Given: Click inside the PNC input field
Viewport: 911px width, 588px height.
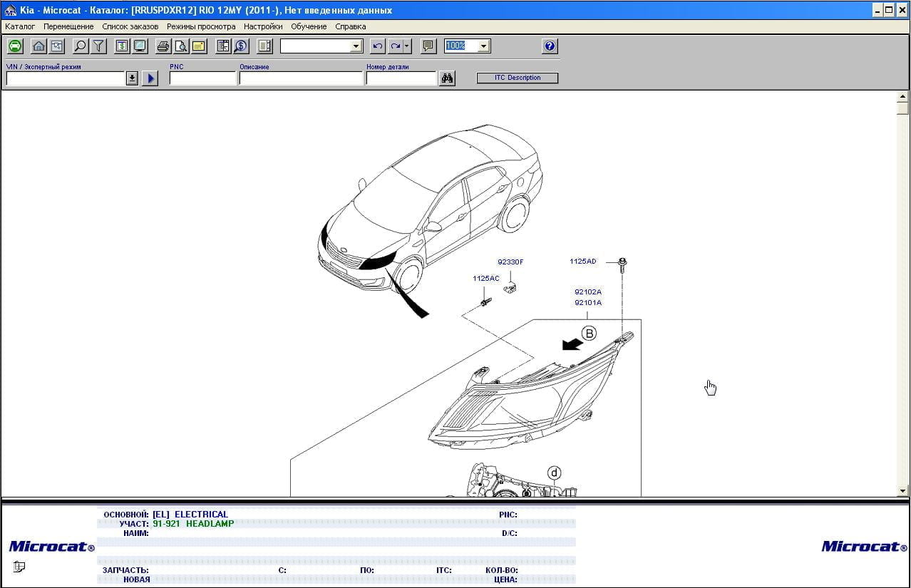Looking at the screenshot, I should (x=202, y=78).
